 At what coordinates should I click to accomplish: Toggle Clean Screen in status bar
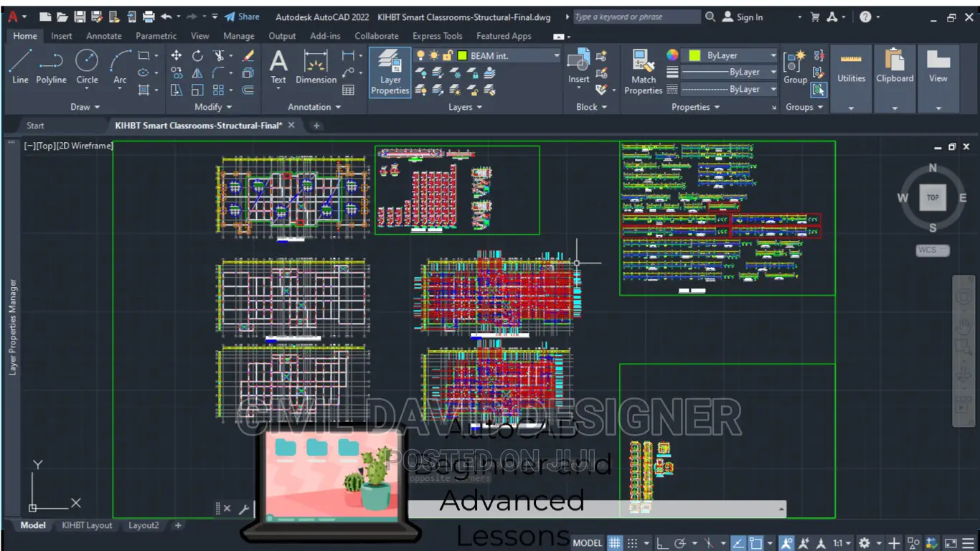951,543
